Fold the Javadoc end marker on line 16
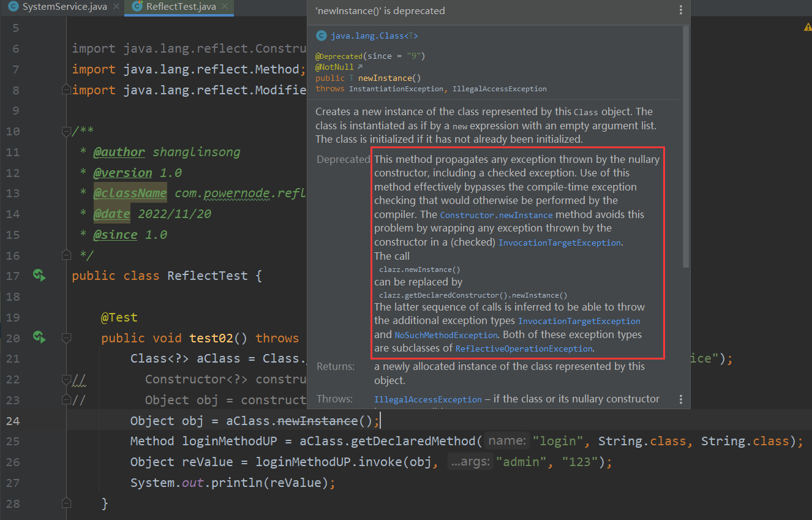Image resolution: width=812 pixels, height=520 pixels. coord(66,255)
